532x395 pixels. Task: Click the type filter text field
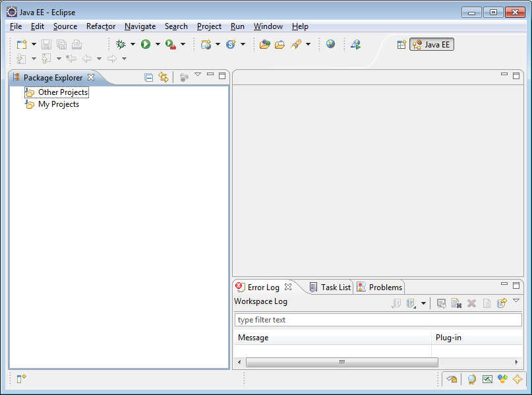(378, 320)
